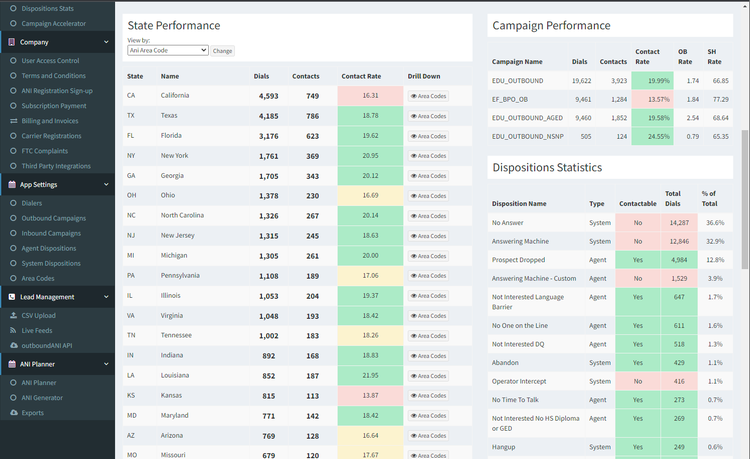Image resolution: width=750 pixels, height=459 pixels.
Task: Open Agent Dispositions
Action: 49,248
